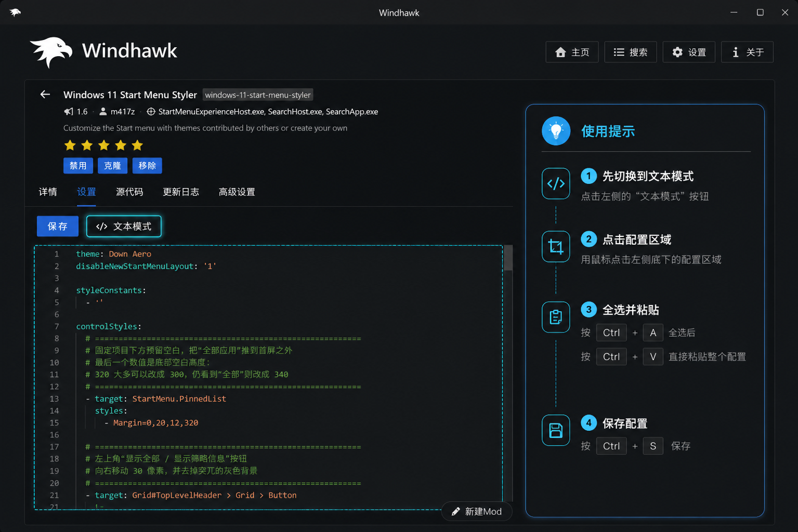This screenshot has width=798, height=532.
Task: Click the crop area step icon
Action: (x=556, y=247)
